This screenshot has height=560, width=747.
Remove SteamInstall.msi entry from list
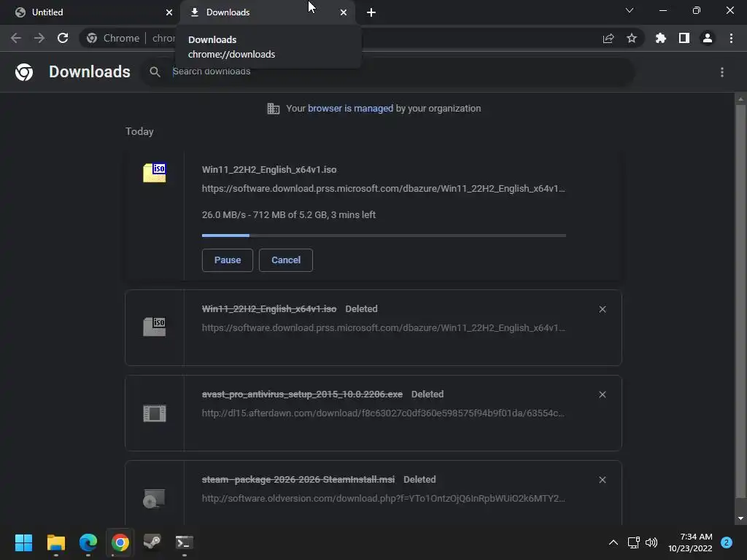(603, 480)
